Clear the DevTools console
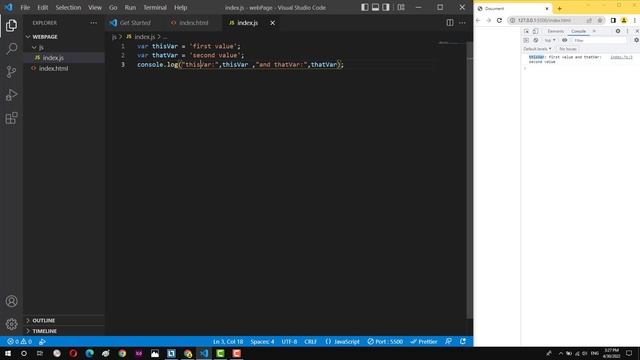The image size is (640, 360). pyautogui.click(x=536, y=40)
